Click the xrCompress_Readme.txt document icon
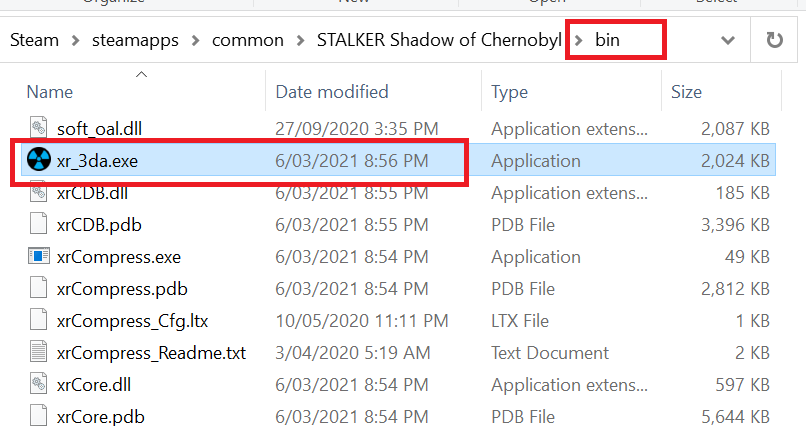This screenshot has height=426, width=806. [x=38, y=352]
